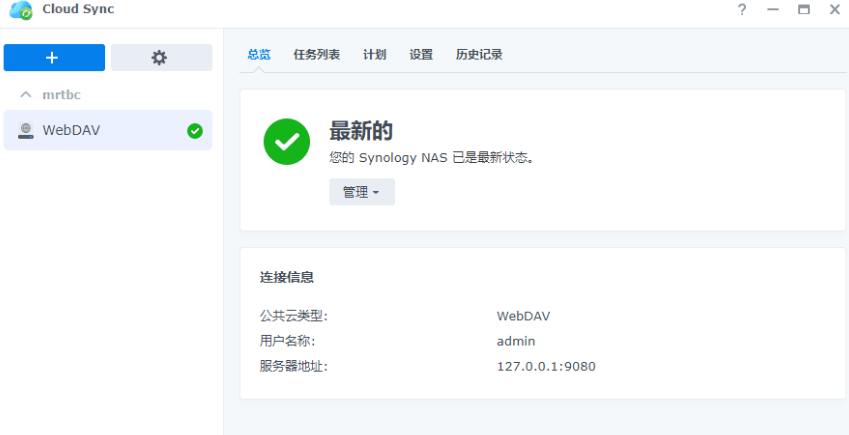Maximize the Cloud Sync window
The image size is (849, 435).
pyautogui.click(x=804, y=10)
